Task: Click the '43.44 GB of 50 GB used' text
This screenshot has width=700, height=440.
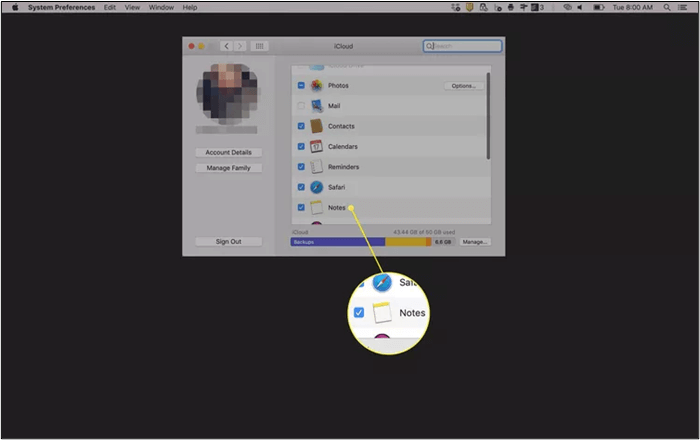Action: pos(424,232)
